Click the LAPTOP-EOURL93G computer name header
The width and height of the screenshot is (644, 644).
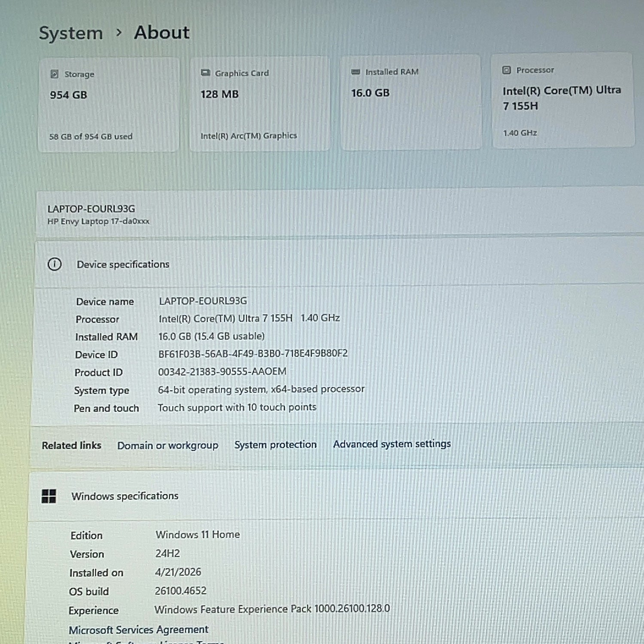coord(91,209)
